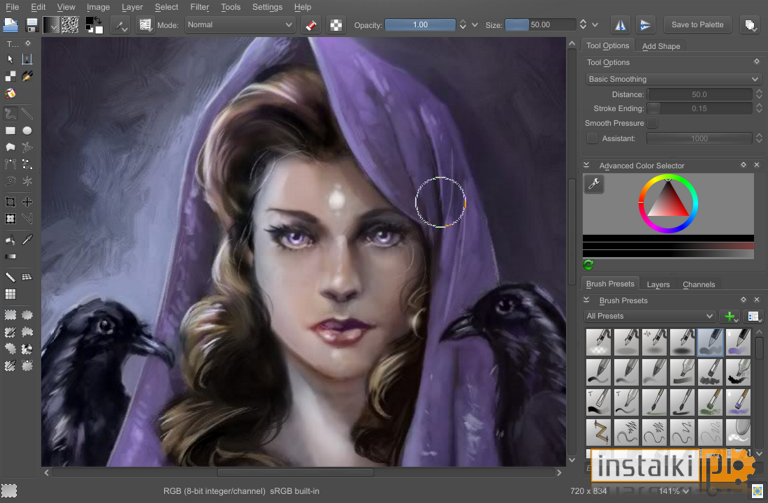This screenshot has height=503, width=768.
Task: Select the perspective grid tool
Action: tap(27, 277)
